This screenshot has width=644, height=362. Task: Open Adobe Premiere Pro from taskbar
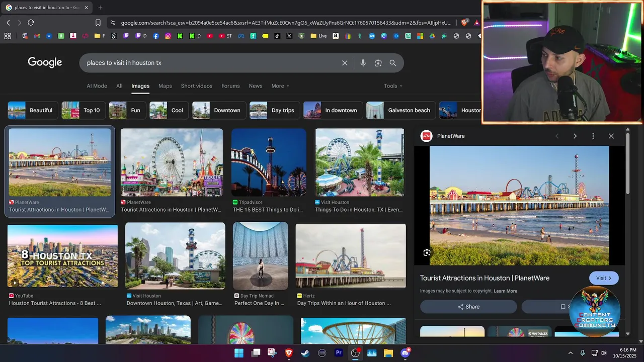pos(339,353)
